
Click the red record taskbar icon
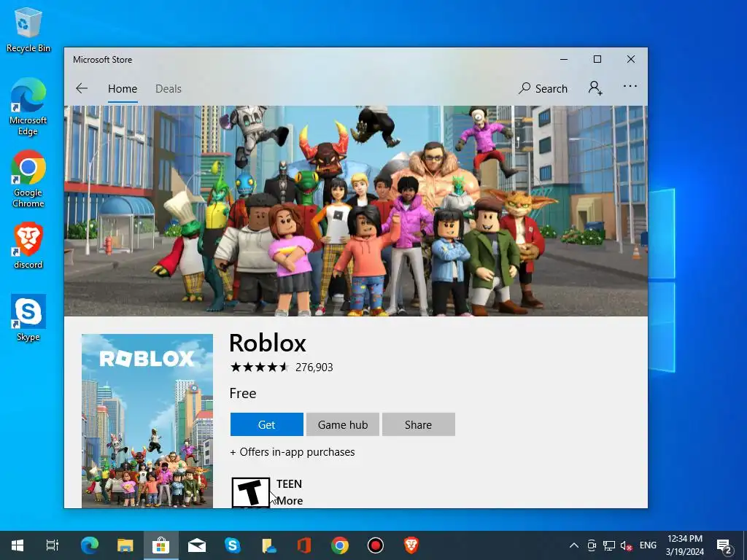(x=376, y=545)
